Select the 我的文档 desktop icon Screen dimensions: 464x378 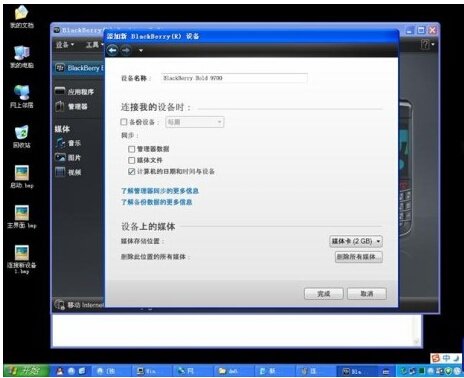22,17
